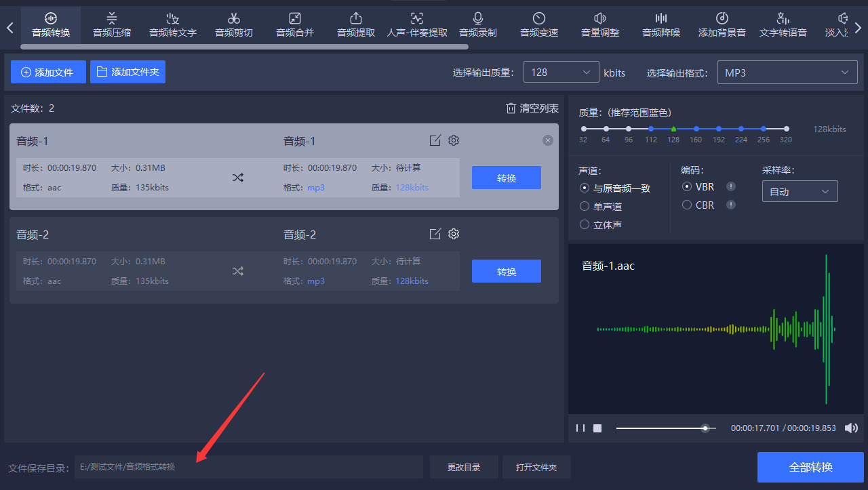Open settings gear for 音频-2

click(x=454, y=234)
